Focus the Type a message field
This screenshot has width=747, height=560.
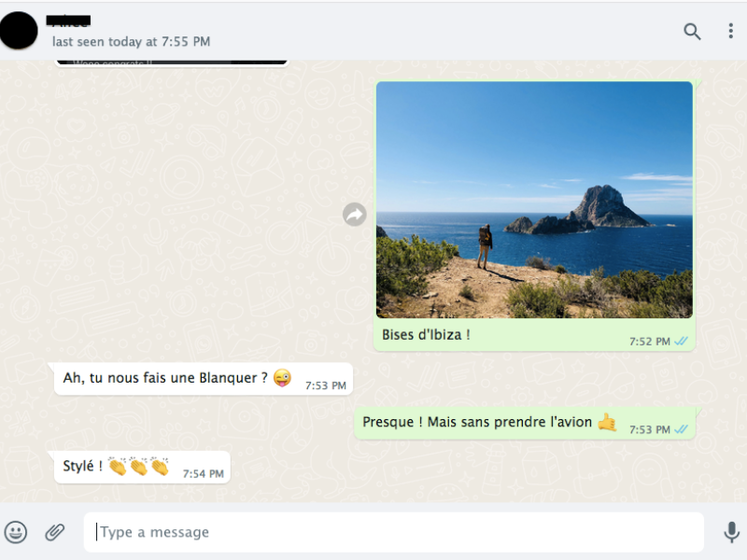tap(394, 532)
